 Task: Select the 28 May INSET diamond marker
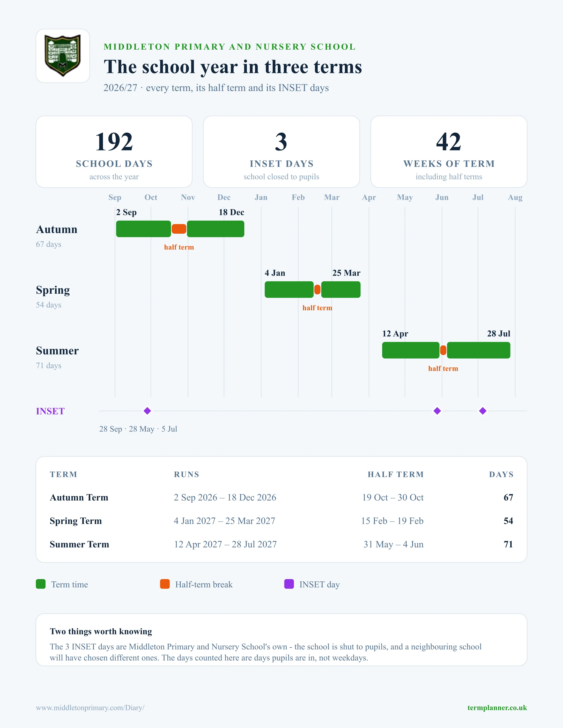(x=437, y=411)
